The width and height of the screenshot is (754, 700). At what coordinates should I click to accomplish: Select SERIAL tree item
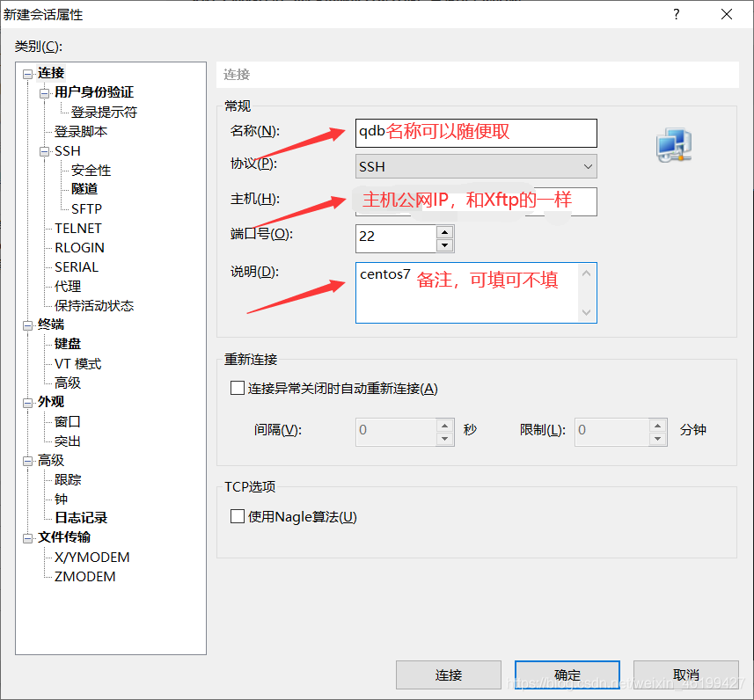[77, 266]
